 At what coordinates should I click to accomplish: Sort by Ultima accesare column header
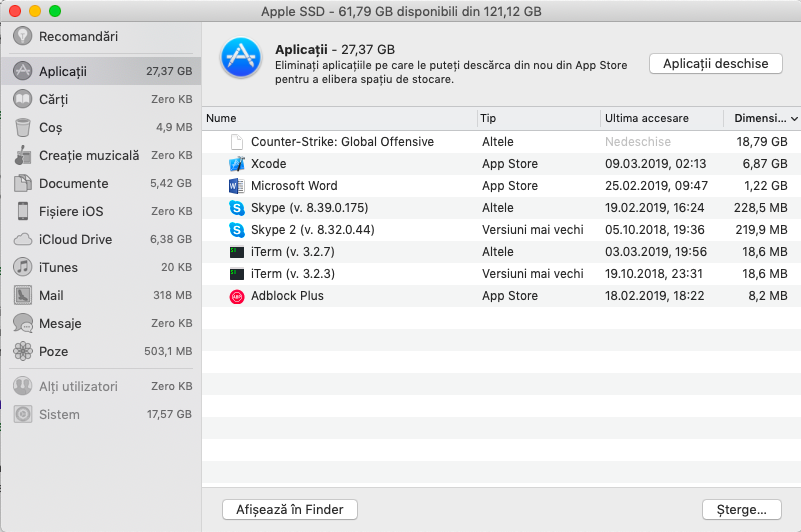[641, 119]
